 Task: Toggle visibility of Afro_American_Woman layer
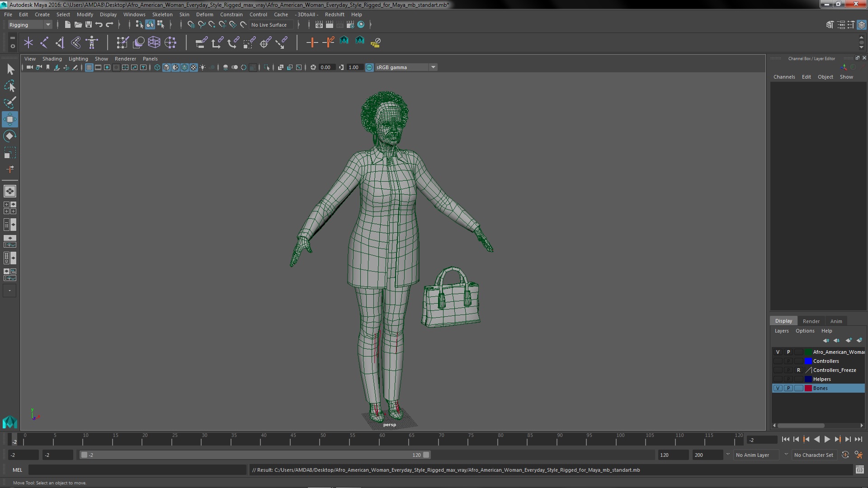click(x=778, y=352)
